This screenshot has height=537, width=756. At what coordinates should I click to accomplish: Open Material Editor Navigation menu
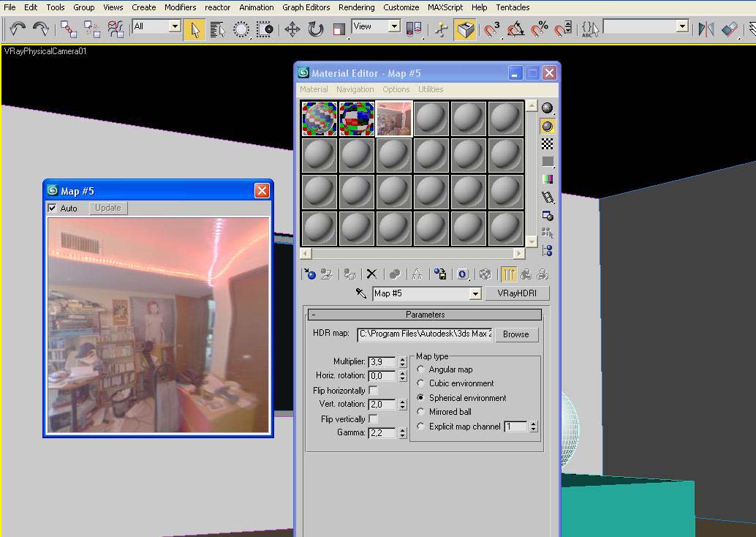(355, 89)
